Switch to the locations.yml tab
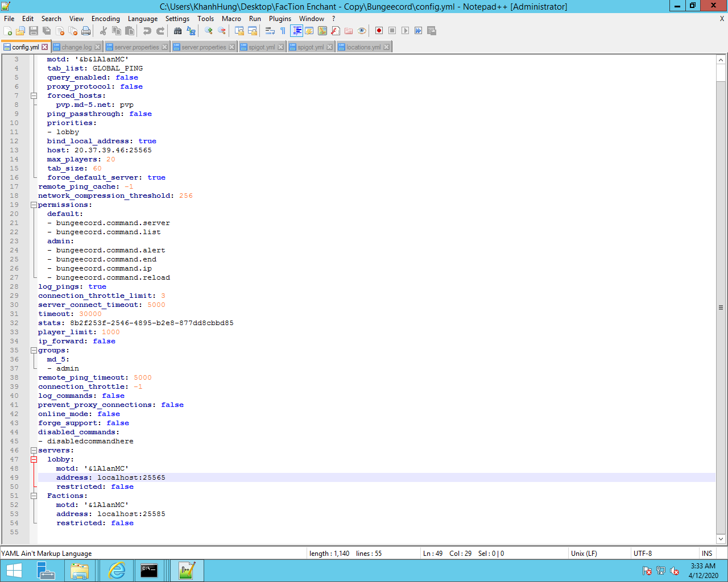Screen dimensions: 728x582 [x=363, y=47]
